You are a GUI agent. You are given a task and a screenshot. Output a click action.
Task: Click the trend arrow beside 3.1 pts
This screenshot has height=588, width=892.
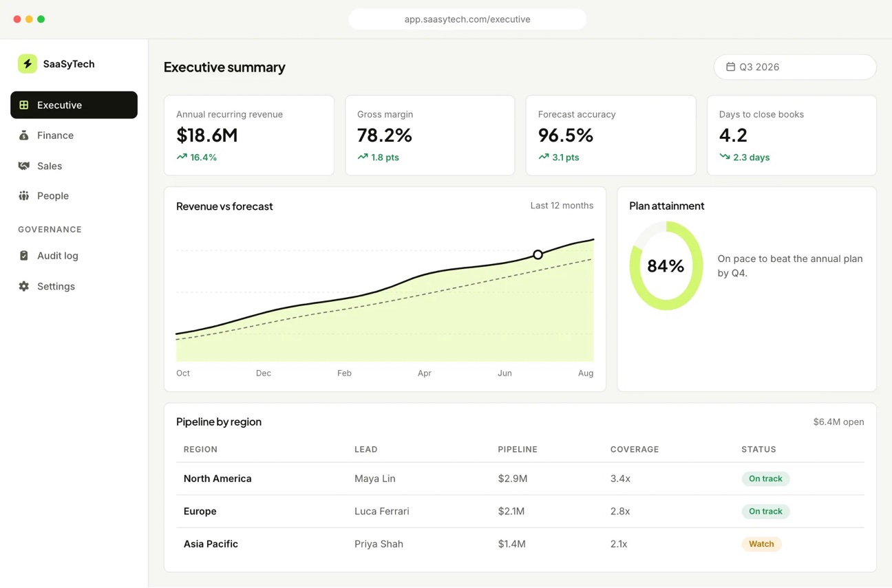pos(544,157)
